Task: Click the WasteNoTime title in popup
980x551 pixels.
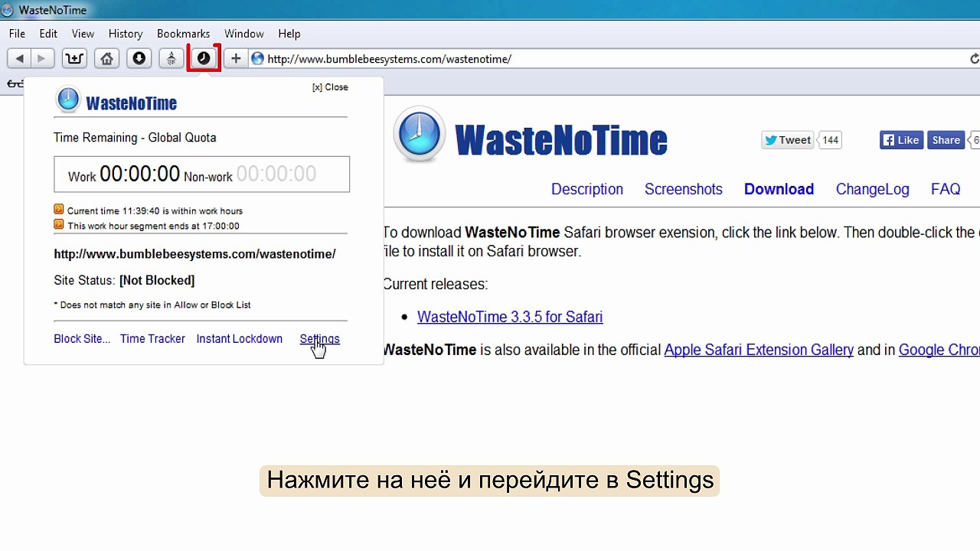Action: pos(131,103)
